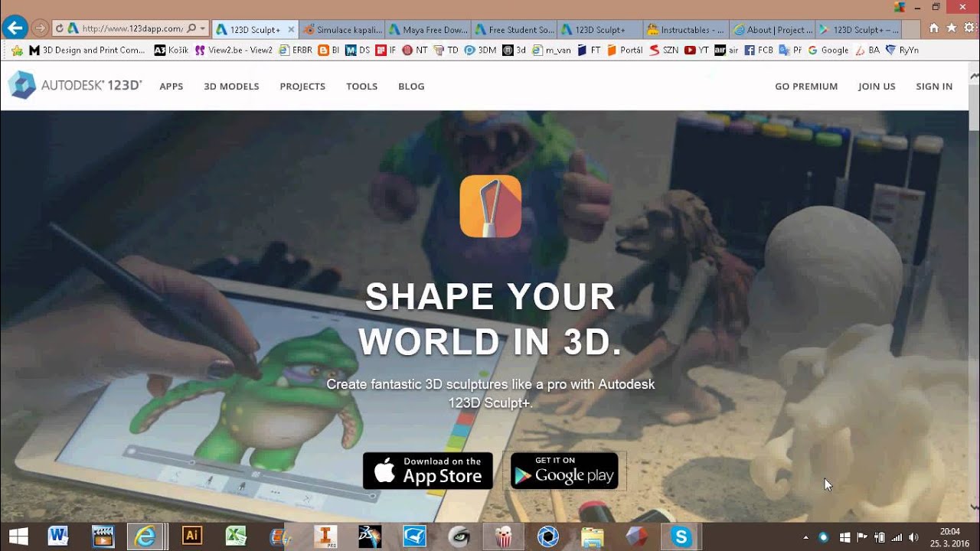The height and width of the screenshot is (551, 980).
Task: Open the Action Center flag icon
Action: [861, 537]
